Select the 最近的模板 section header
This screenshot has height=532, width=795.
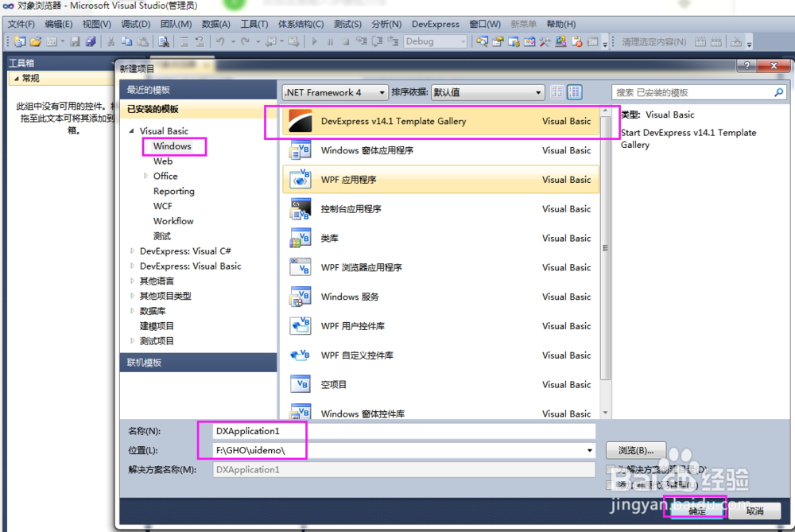[198, 90]
